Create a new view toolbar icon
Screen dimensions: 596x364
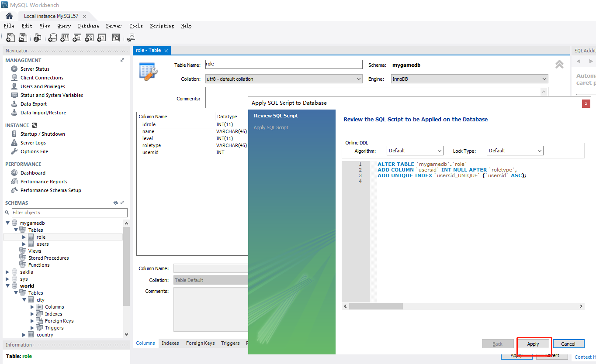click(77, 38)
